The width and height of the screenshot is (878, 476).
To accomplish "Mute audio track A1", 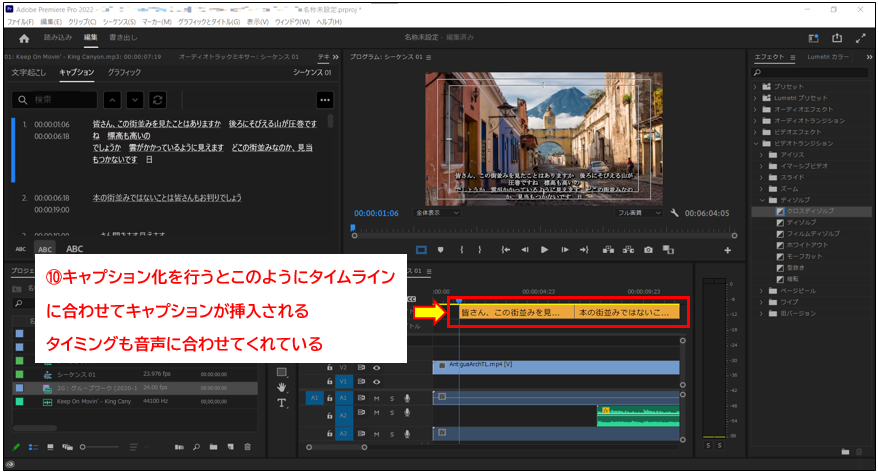I will pyautogui.click(x=377, y=398).
